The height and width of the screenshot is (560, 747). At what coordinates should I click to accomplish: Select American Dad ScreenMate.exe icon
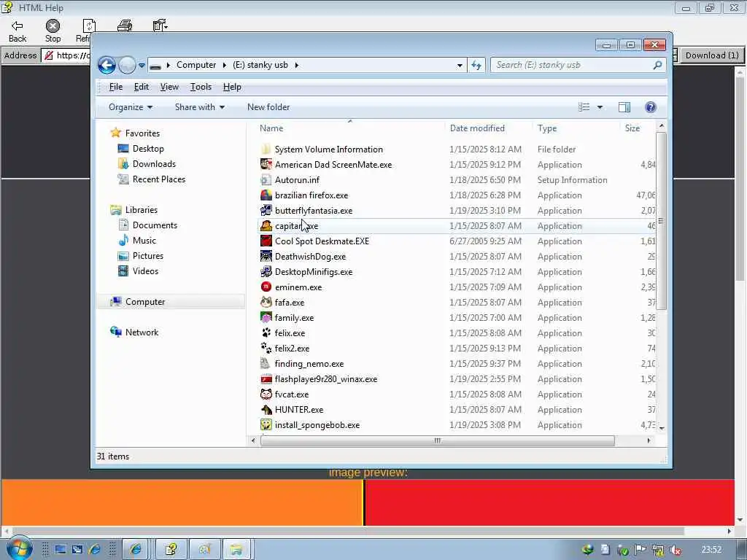[x=266, y=164]
